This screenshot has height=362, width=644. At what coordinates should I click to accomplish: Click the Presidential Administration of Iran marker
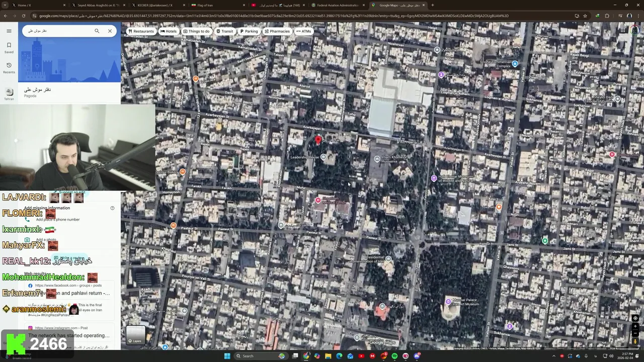pos(388,259)
